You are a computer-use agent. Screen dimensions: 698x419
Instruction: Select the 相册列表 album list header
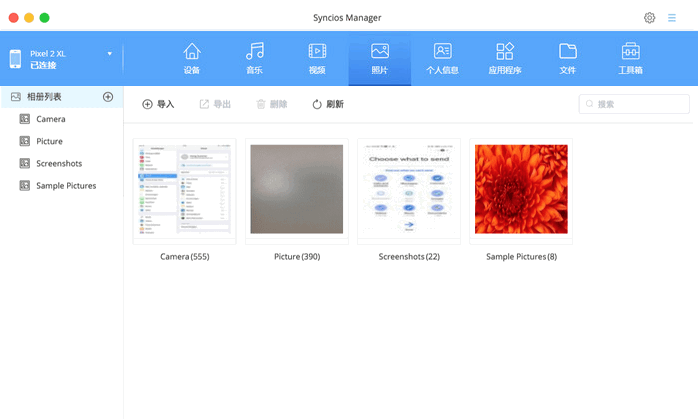pyautogui.click(x=61, y=97)
